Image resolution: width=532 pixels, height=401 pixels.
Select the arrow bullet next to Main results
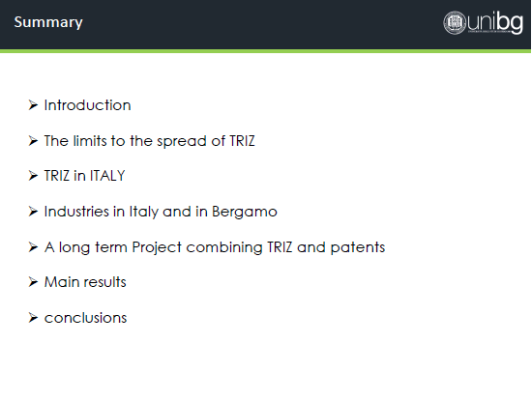[33, 282]
